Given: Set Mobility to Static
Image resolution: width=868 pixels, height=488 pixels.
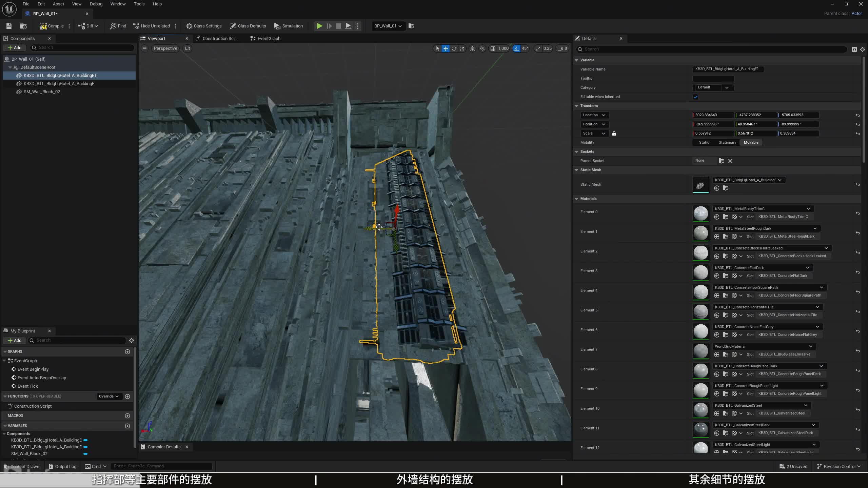Looking at the screenshot, I should tap(704, 143).
